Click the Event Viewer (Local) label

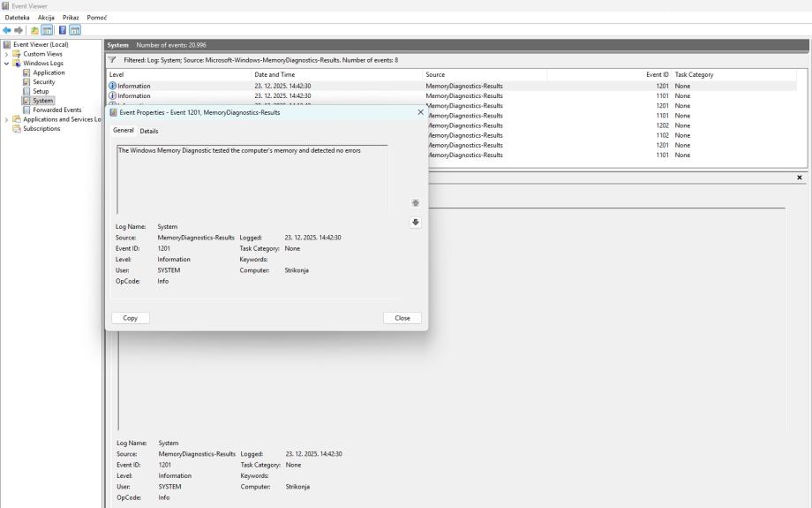(x=41, y=44)
